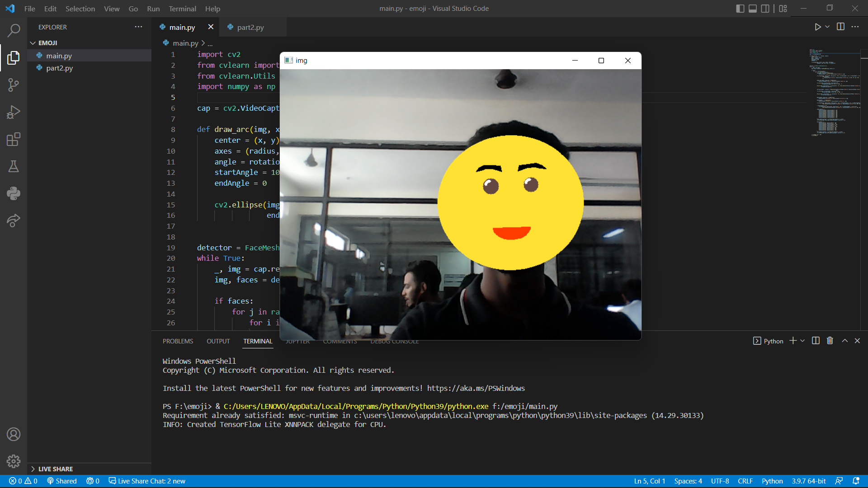
Task: Toggle the panel visibility
Action: 752,8
